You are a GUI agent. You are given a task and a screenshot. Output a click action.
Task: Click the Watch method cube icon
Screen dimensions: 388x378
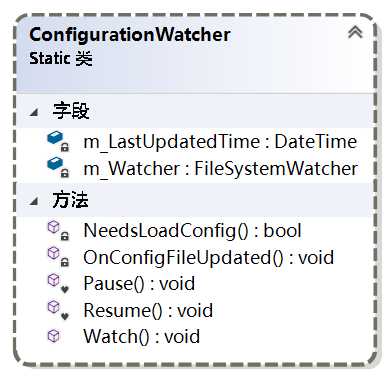click(54, 336)
